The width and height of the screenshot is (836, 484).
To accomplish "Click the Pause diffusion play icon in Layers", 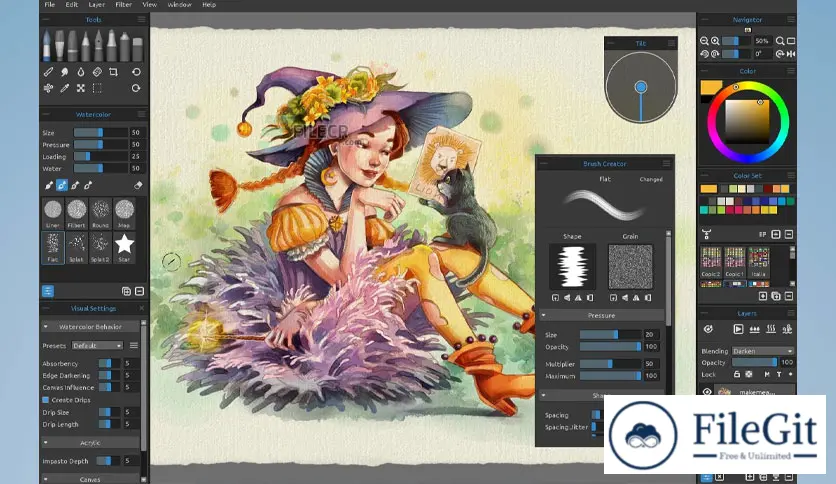I will (x=738, y=329).
